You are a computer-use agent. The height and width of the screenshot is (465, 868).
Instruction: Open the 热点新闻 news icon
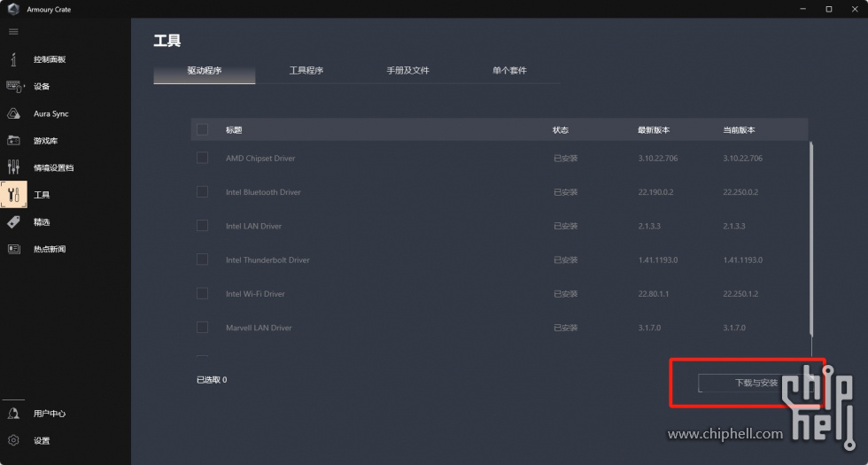[x=13, y=249]
